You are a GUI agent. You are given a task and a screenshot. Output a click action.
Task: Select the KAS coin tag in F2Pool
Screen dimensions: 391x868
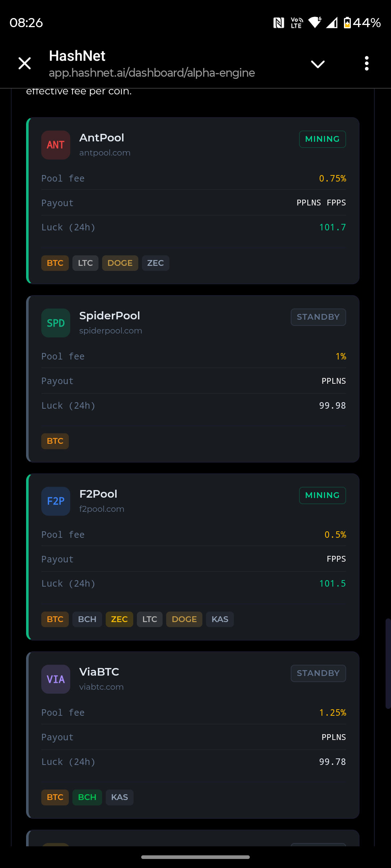click(220, 619)
